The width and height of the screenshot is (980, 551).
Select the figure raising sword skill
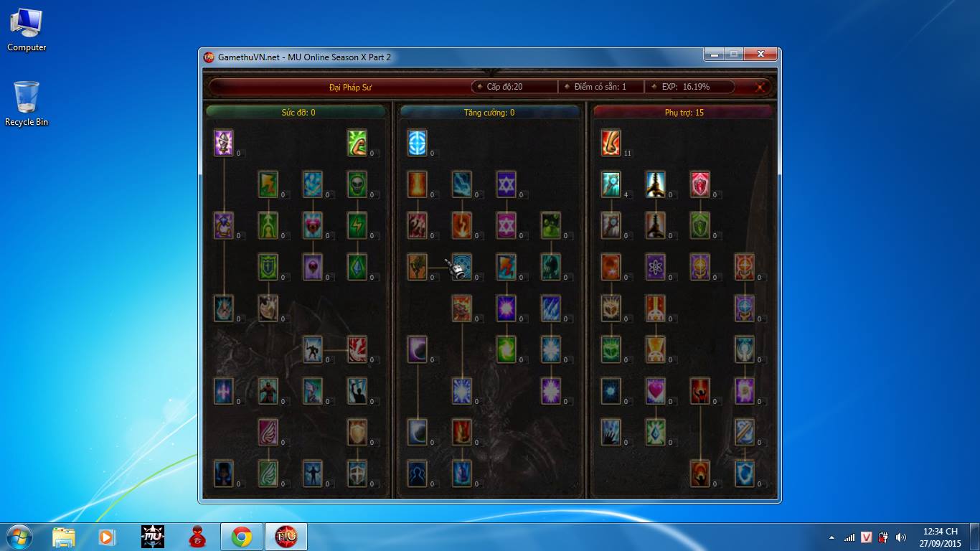point(357,391)
